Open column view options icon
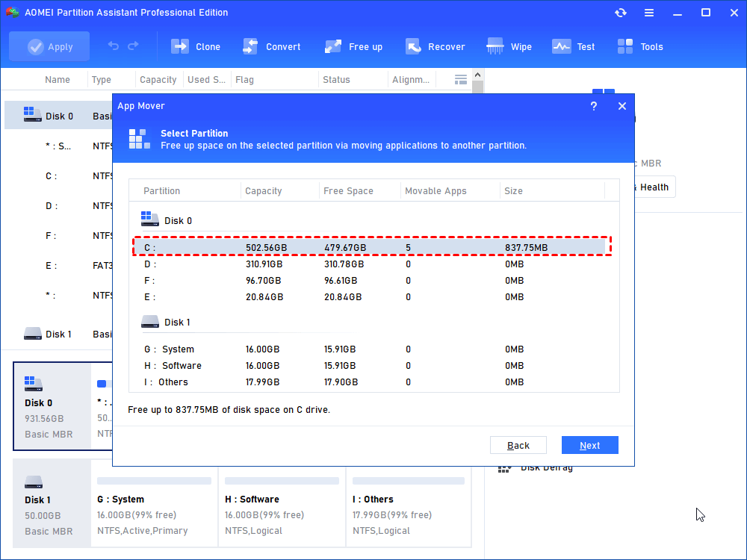Image resolution: width=747 pixels, height=560 pixels. 461,79
